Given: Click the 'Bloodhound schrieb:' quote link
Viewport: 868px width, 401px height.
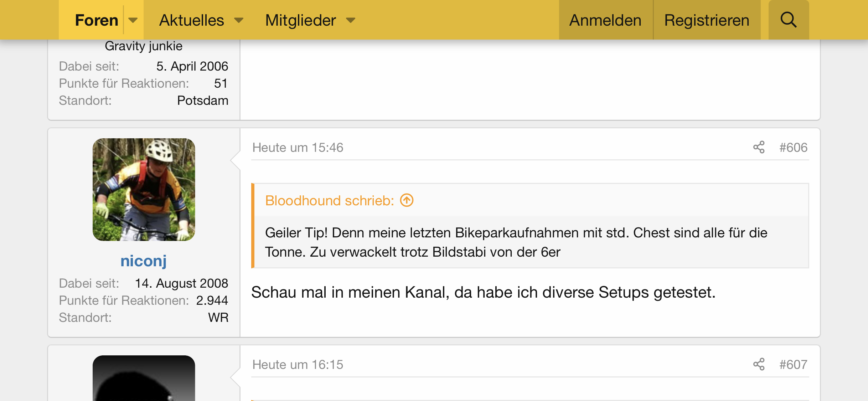Looking at the screenshot, I should coord(330,201).
